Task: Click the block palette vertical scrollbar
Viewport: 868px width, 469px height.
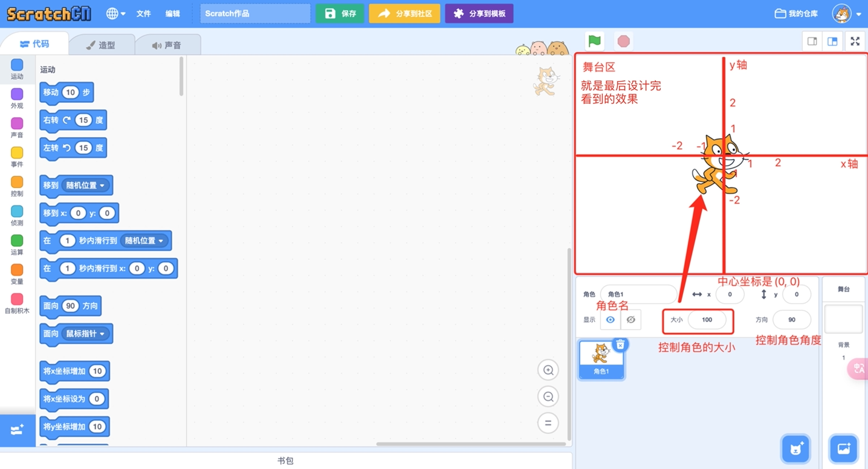Action: click(x=181, y=76)
